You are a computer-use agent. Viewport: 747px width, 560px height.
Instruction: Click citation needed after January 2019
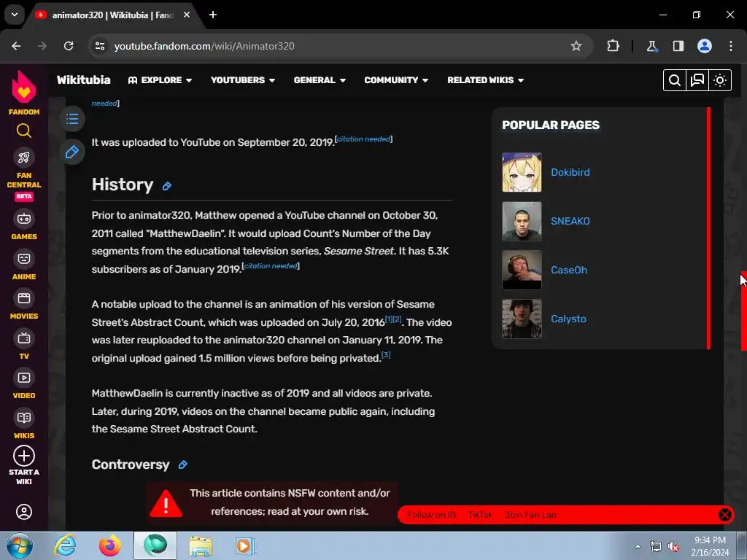(x=271, y=265)
